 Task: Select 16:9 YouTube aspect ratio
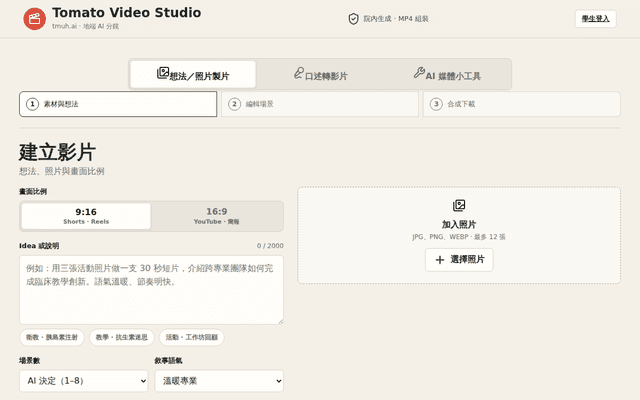point(216,216)
